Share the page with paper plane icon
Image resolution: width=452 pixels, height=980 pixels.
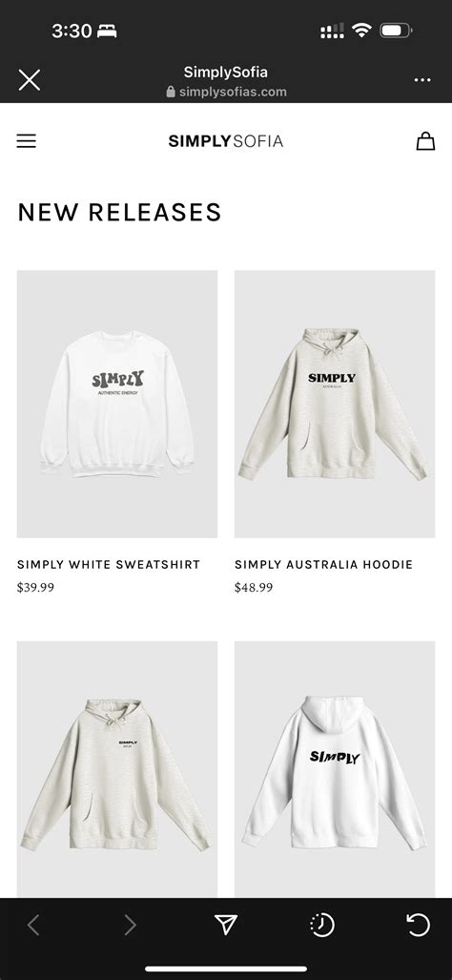pos(225,925)
